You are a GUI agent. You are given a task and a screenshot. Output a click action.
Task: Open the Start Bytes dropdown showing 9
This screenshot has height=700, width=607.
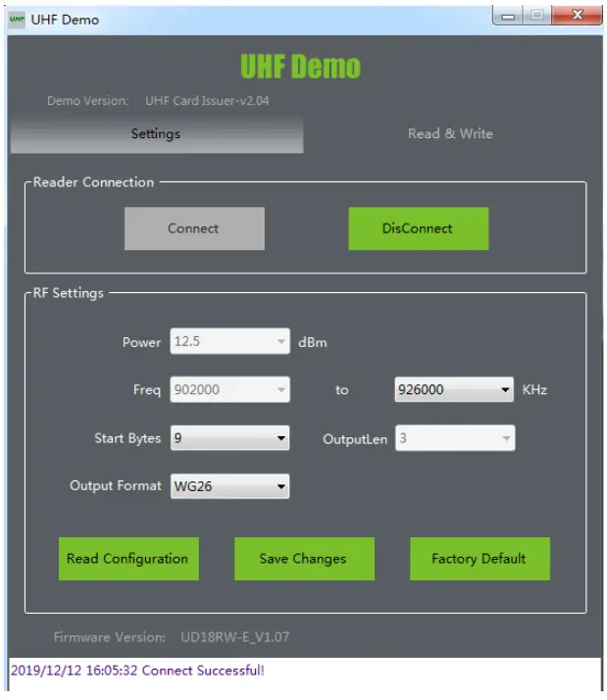[229, 438]
